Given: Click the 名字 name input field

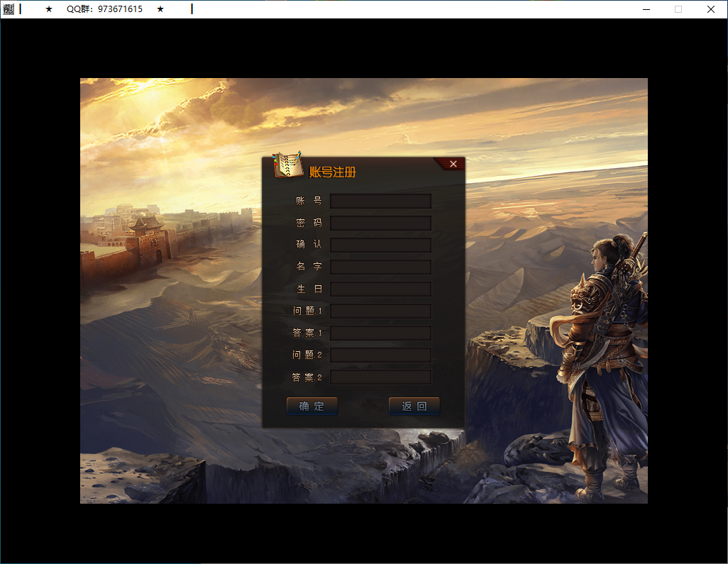Looking at the screenshot, I should click(381, 267).
